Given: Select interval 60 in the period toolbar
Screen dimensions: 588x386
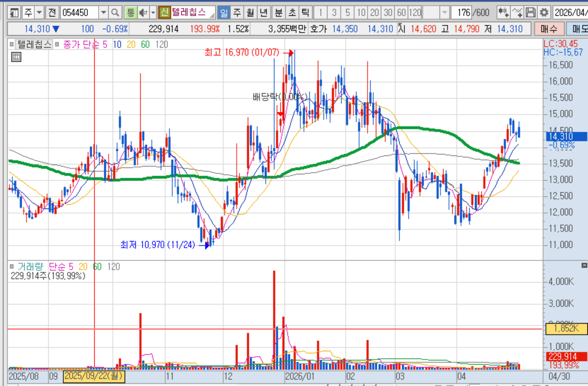Looking at the screenshot, I should coord(401,13).
